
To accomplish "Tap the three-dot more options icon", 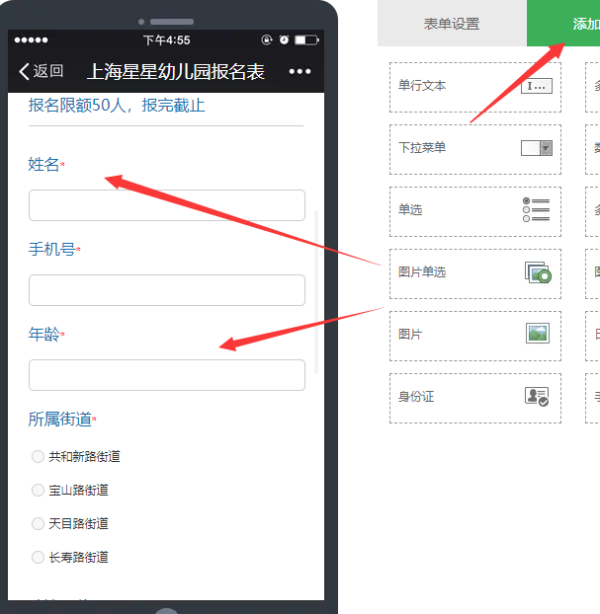I will 300,71.
